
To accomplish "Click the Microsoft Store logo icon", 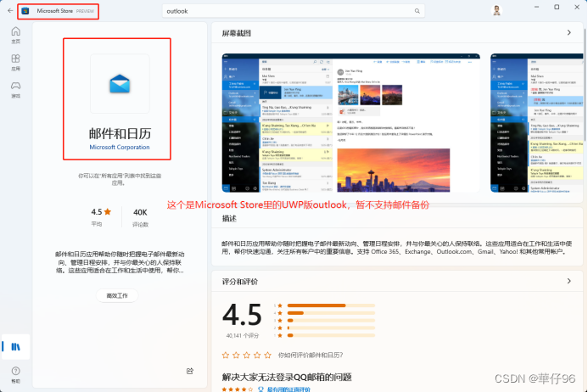I will click(x=25, y=11).
